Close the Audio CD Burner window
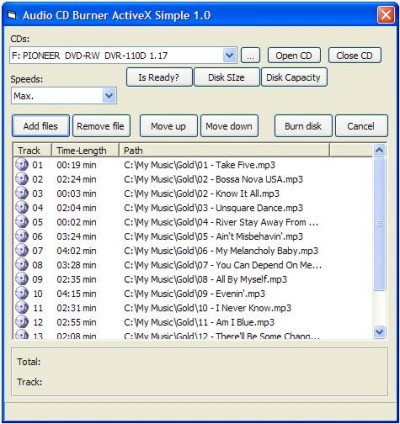400x424 pixels. tap(386, 15)
